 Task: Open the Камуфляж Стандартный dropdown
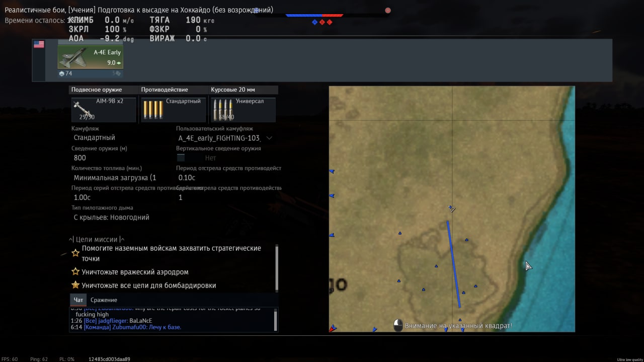[x=121, y=137]
